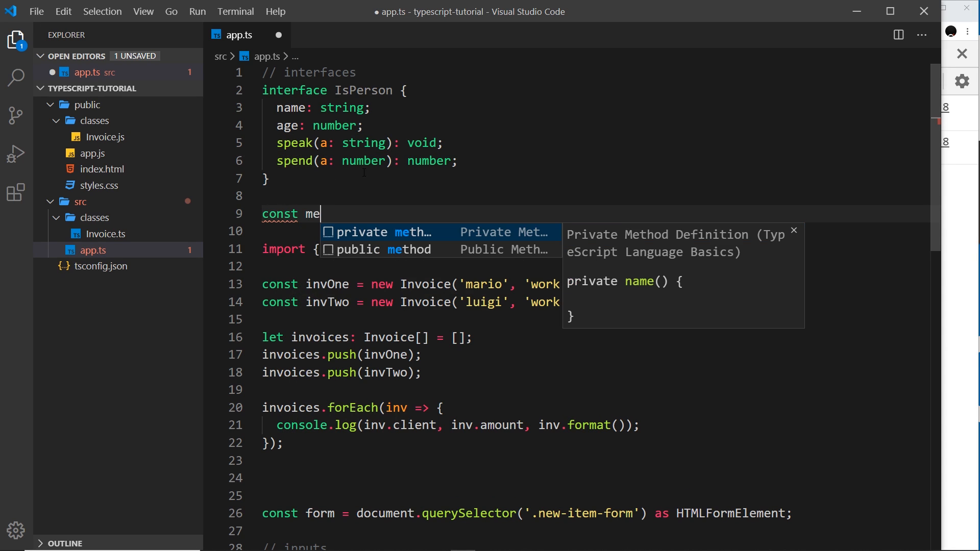Open the Explorer view in activity bar
980x551 pixels.
tap(16, 40)
